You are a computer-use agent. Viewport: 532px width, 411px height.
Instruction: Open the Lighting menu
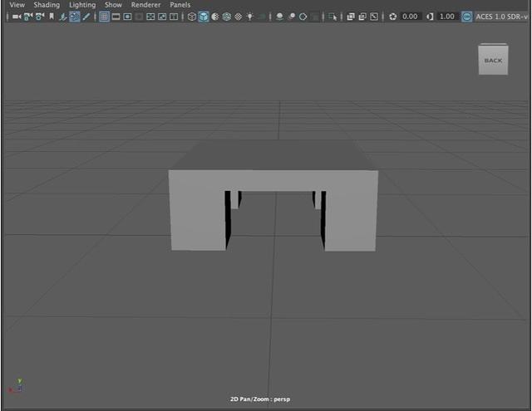point(82,5)
